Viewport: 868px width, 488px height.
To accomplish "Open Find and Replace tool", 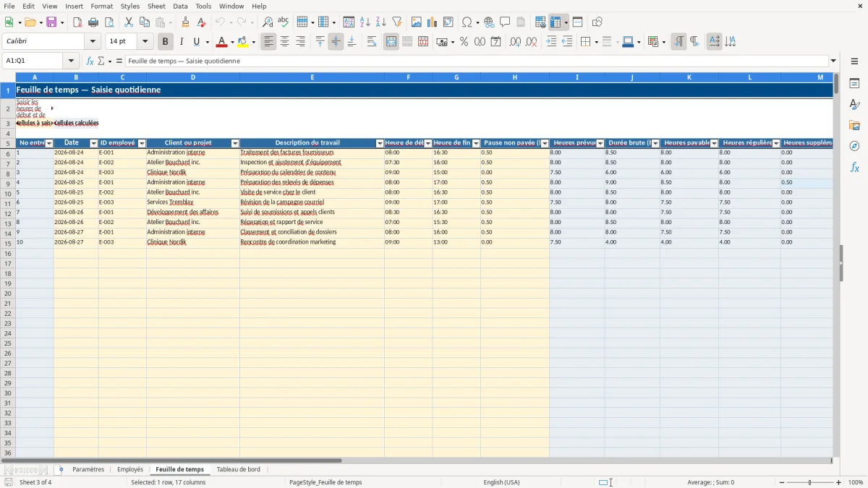I will pyautogui.click(x=268, y=22).
